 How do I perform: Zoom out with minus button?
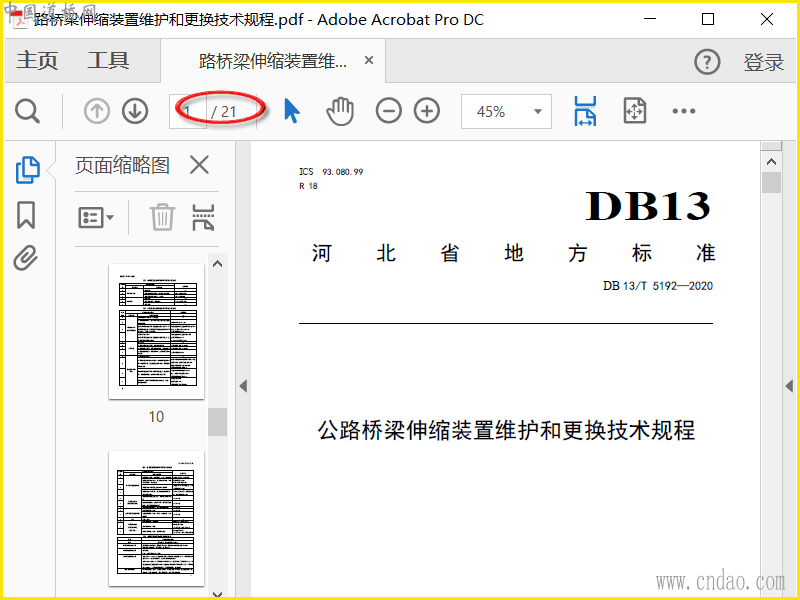[x=388, y=111]
